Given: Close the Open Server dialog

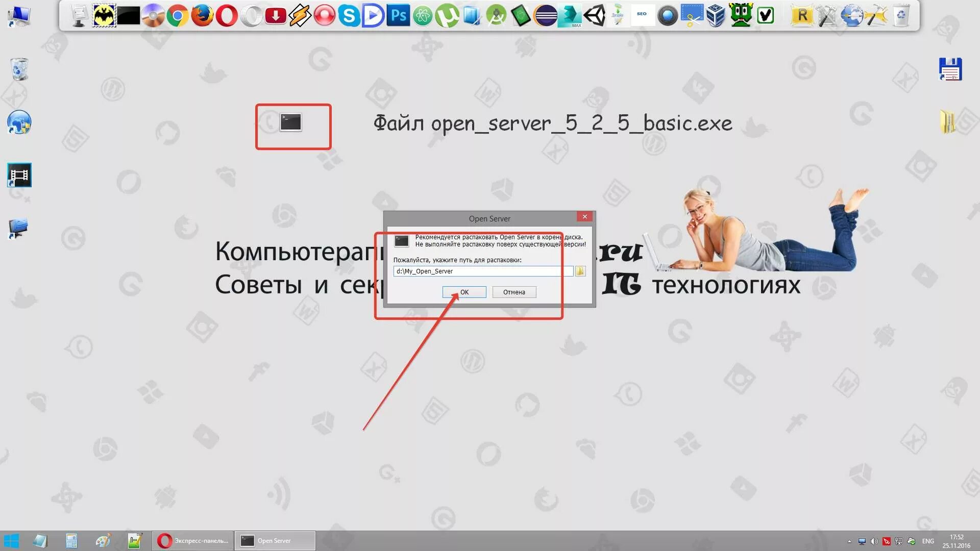Looking at the screenshot, I should 585,217.
